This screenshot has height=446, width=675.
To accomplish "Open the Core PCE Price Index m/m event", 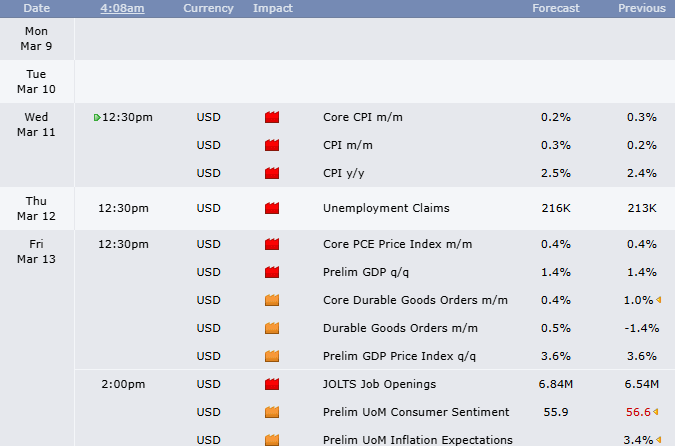I will pyautogui.click(x=397, y=244).
